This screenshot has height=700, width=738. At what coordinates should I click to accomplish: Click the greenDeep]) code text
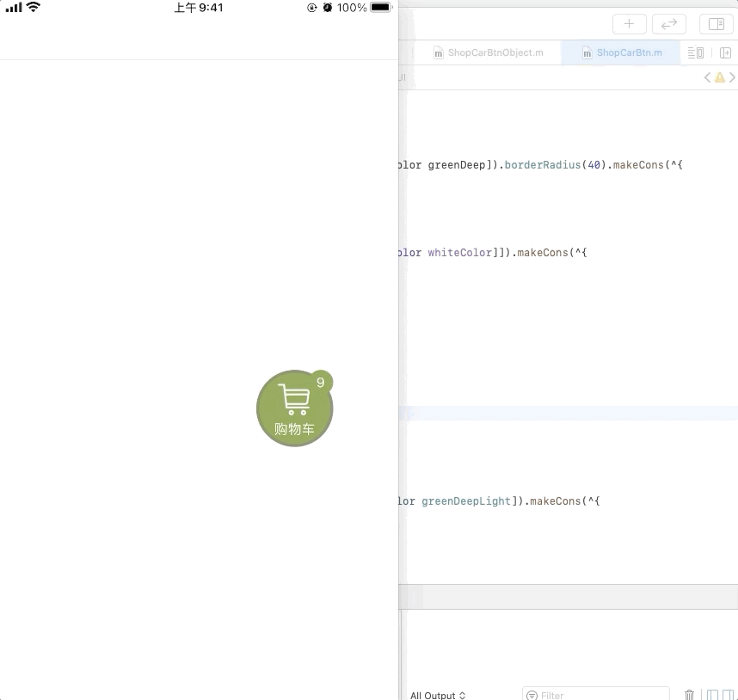click(x=463, y=165)
